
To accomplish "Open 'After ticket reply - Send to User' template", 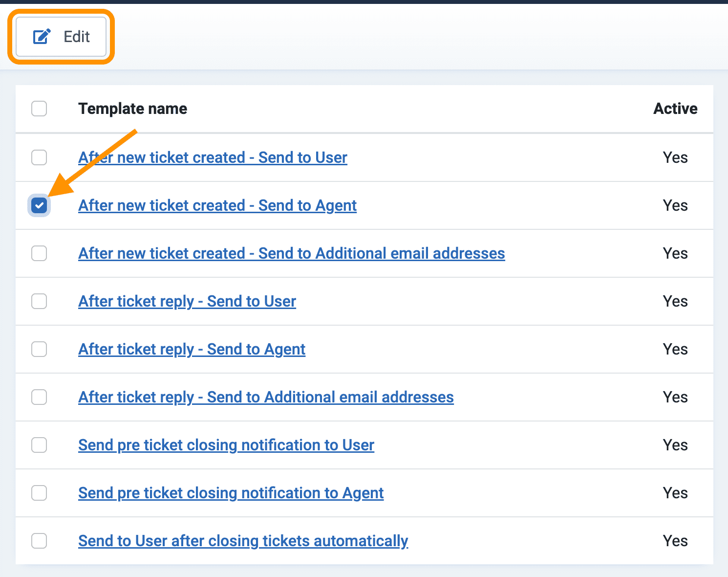I will pyautogui.click(x=187, y=301).
